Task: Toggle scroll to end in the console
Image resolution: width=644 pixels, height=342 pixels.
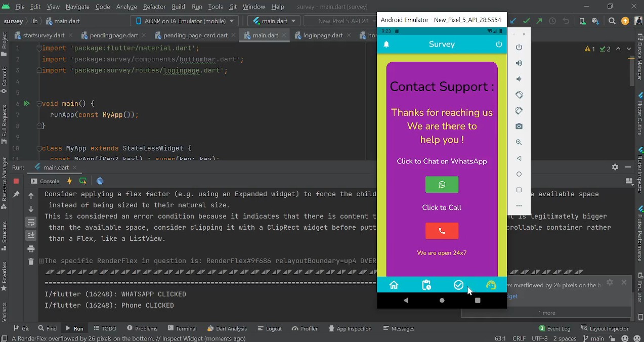Action: 31,235
